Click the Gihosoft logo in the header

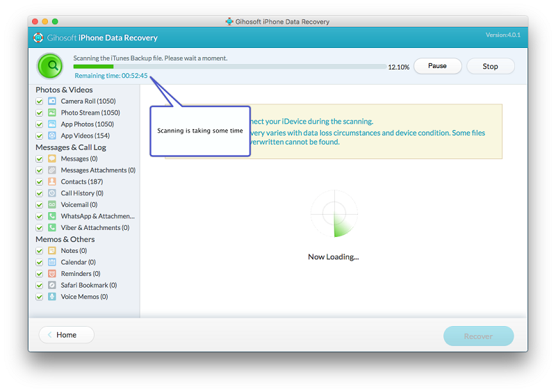coord(38,38)
